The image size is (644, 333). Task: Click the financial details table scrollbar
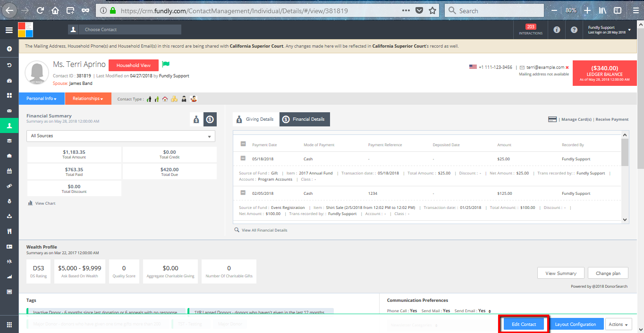tap(625, 153)
